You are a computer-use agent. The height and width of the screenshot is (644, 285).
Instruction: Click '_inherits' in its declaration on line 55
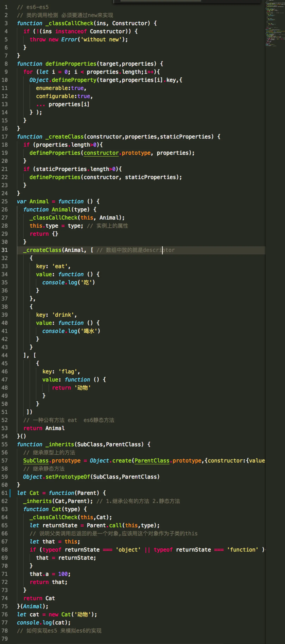pyautogui.click(x=60, y=444)
